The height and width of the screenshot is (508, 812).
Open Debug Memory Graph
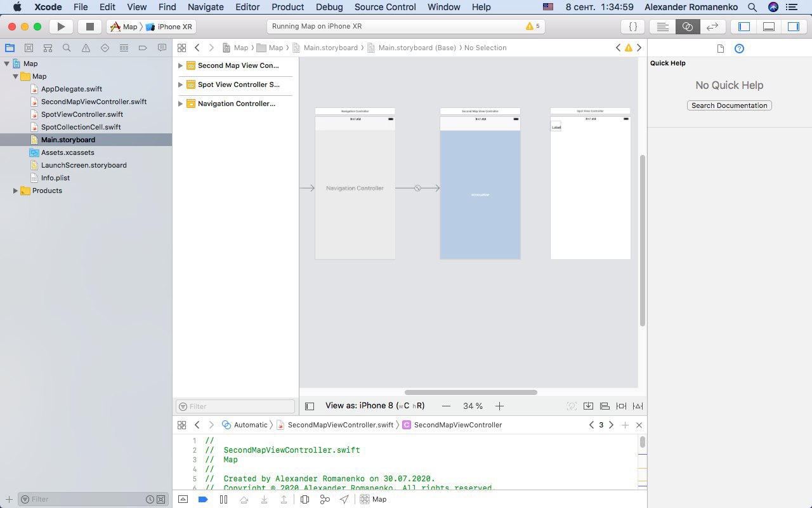(x=325, y=499)
